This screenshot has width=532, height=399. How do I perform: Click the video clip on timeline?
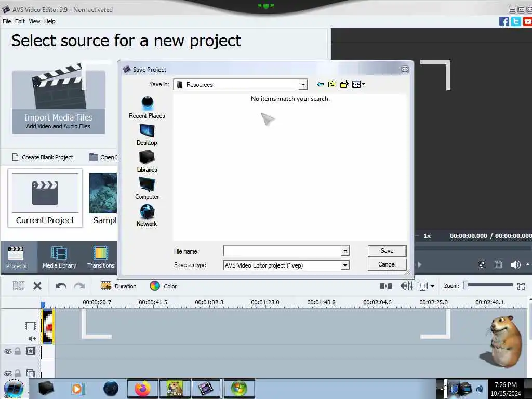(48, 327)
